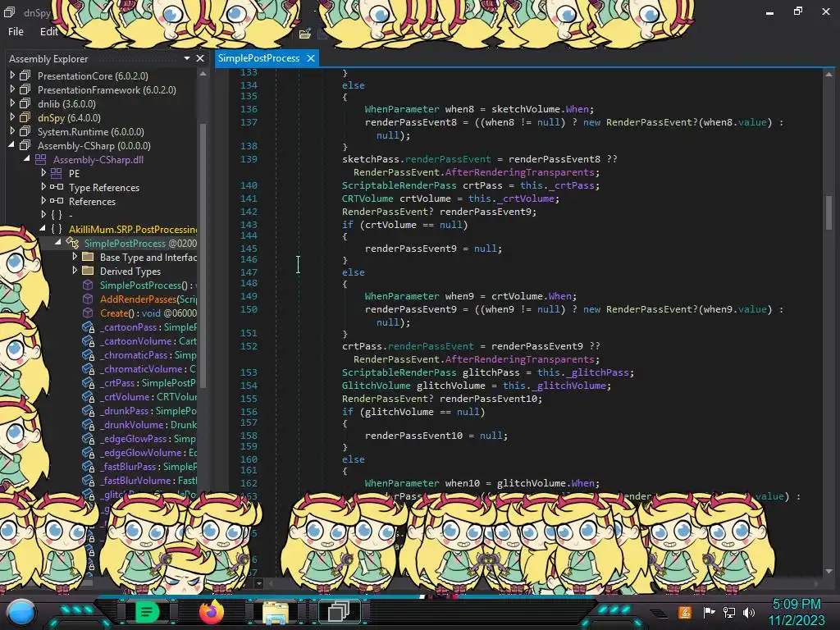Open the File menu
The image size is (840, 630).
click(16, 32)
